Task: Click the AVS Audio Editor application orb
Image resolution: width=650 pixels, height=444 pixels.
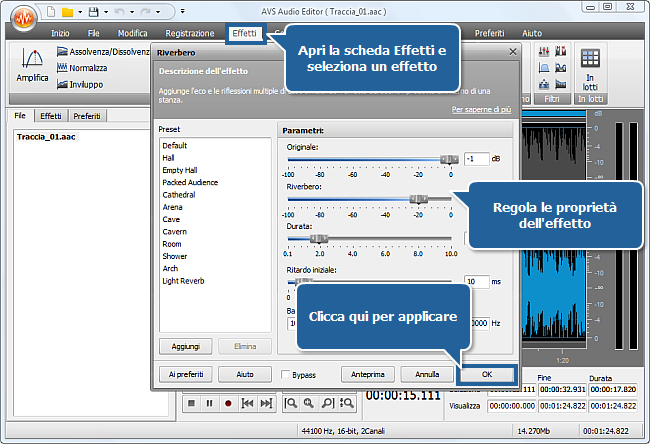Action: (23, 18)
